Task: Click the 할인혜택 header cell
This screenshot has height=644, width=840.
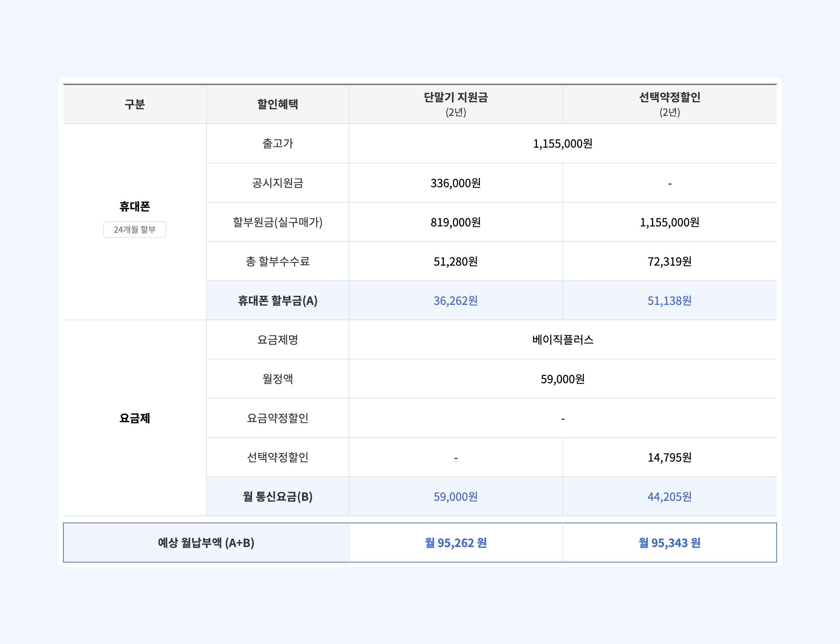Action: (x=277, y=104)
